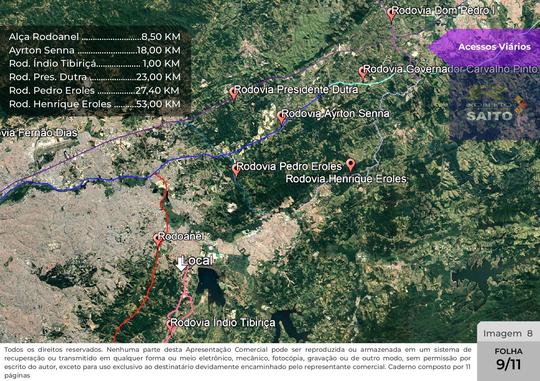Click the Imagem 8 label
Image resolution: width=540 pixels, height=381 pixels.
tap(508, 333)
